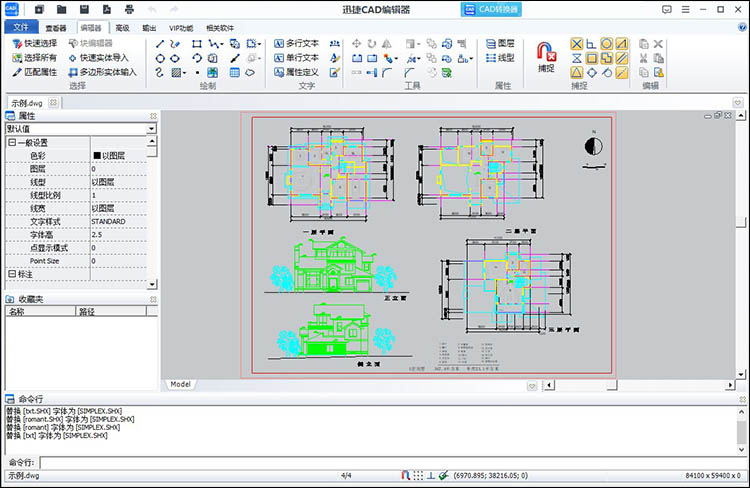Select the Move entities tool
750x488 pixels.
pyautogui.click(x=357, y=44)
